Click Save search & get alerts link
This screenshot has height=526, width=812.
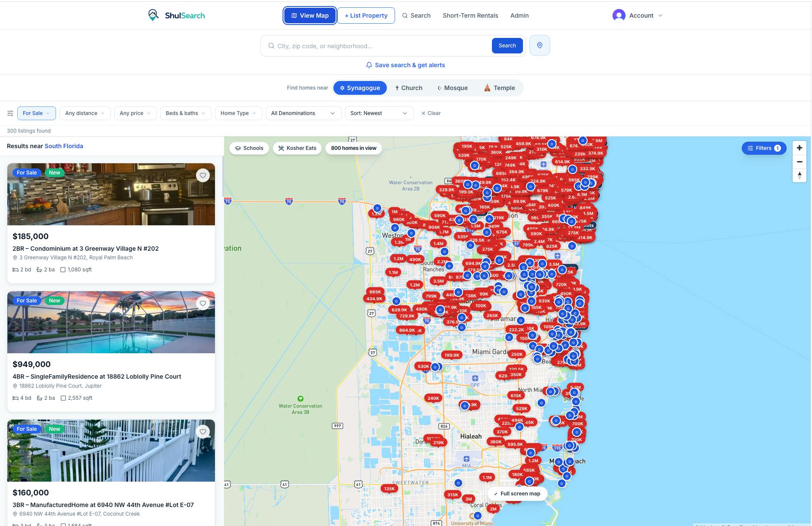[x=405, y=65]
